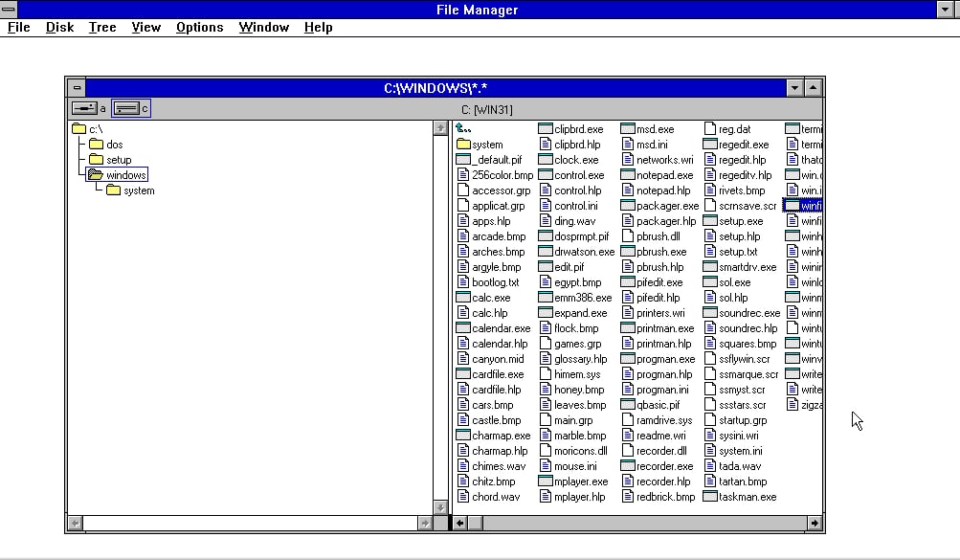
Task: Open the Disk menu
Action: tap(60, 28)
